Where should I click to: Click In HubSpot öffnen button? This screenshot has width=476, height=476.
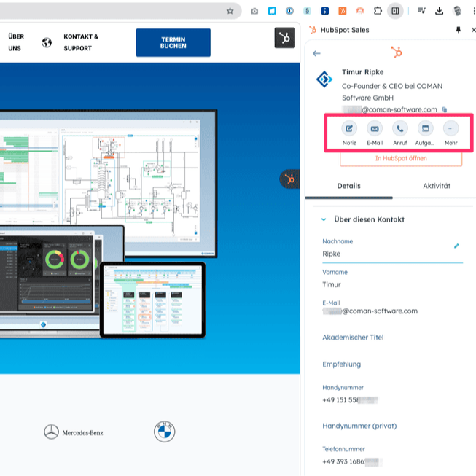click(401, 159)
